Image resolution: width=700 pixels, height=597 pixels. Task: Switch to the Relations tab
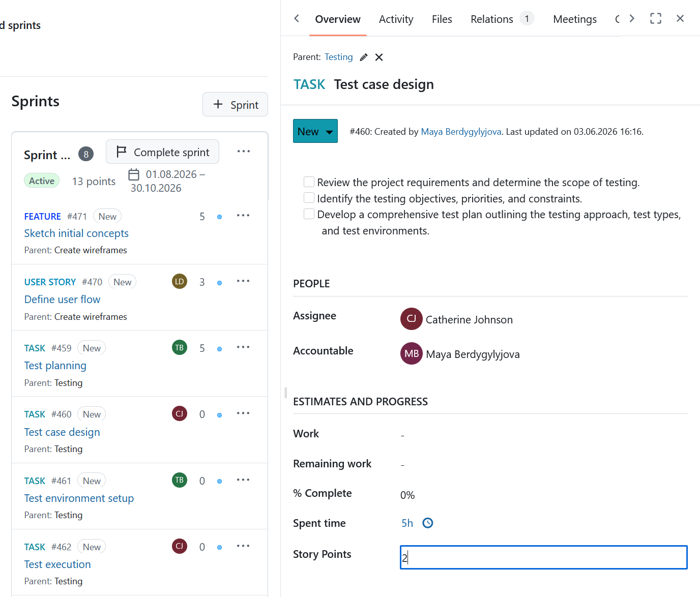click(x=502, y=19)
